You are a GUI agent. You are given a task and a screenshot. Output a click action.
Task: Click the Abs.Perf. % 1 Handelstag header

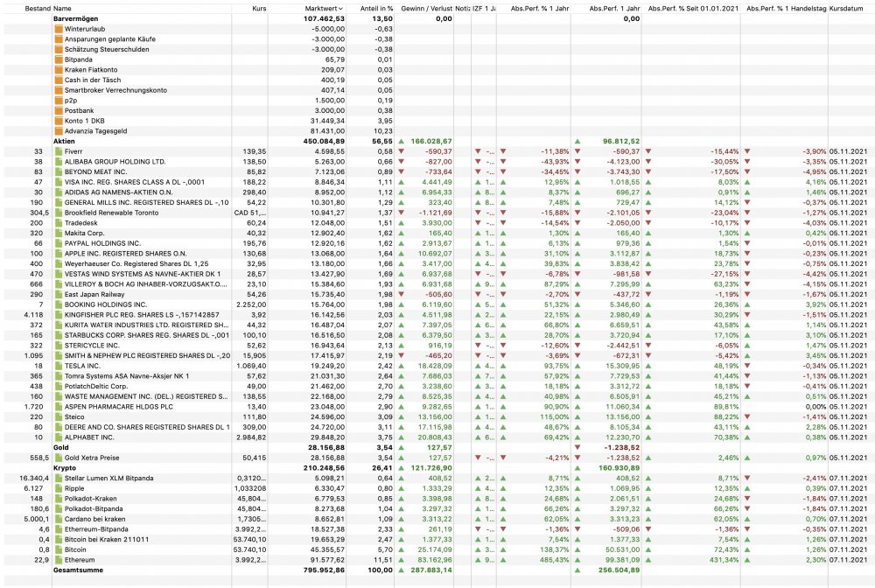pyautogui.click(x=787, y=9)
